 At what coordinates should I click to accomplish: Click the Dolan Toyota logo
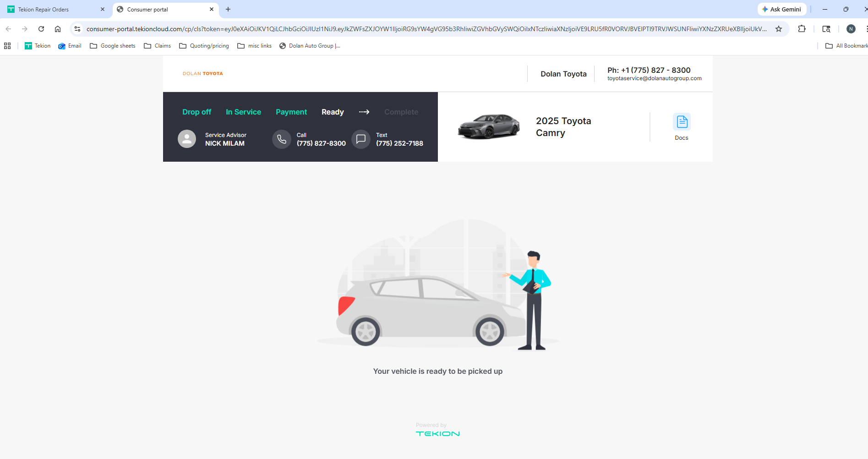point(203,73)
